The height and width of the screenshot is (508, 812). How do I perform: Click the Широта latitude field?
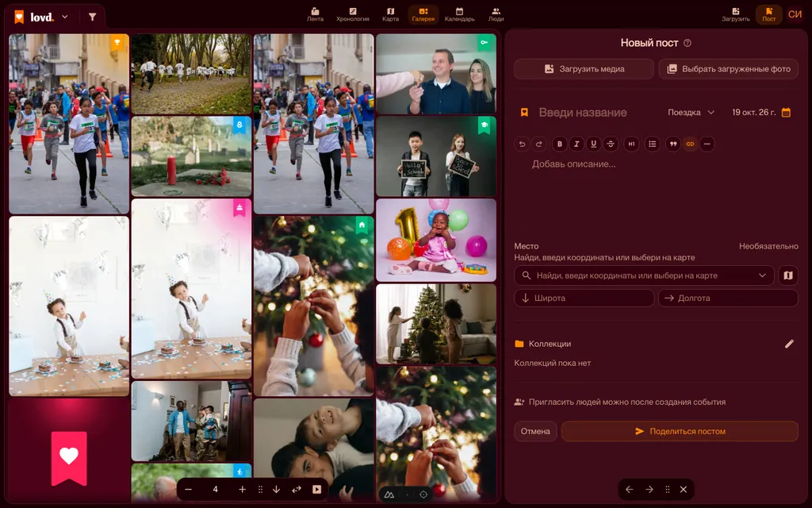pos(584,298)
